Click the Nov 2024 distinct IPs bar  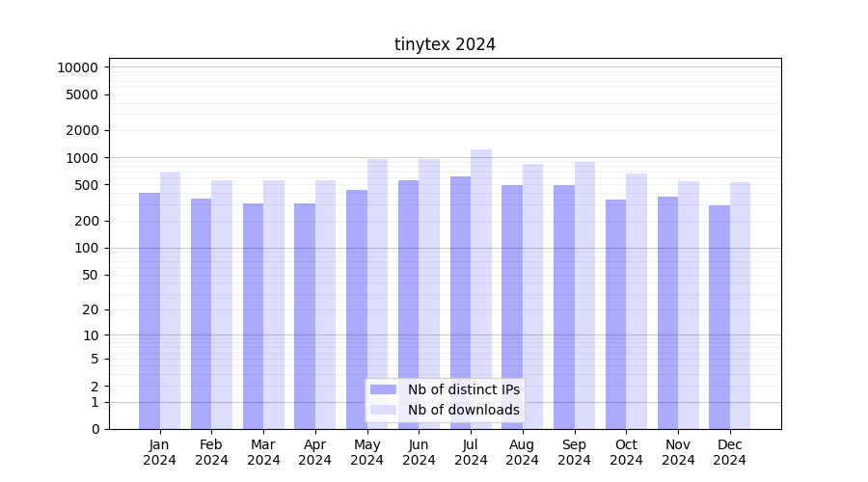pos(667,312)
